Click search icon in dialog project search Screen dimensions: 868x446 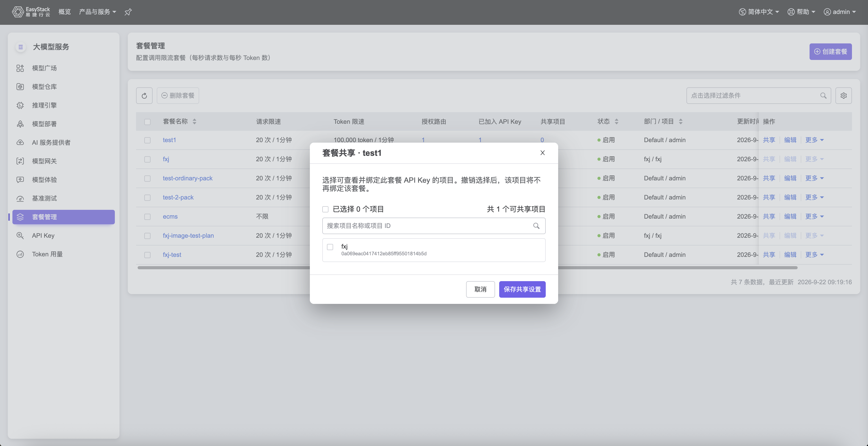click(536, 226)
